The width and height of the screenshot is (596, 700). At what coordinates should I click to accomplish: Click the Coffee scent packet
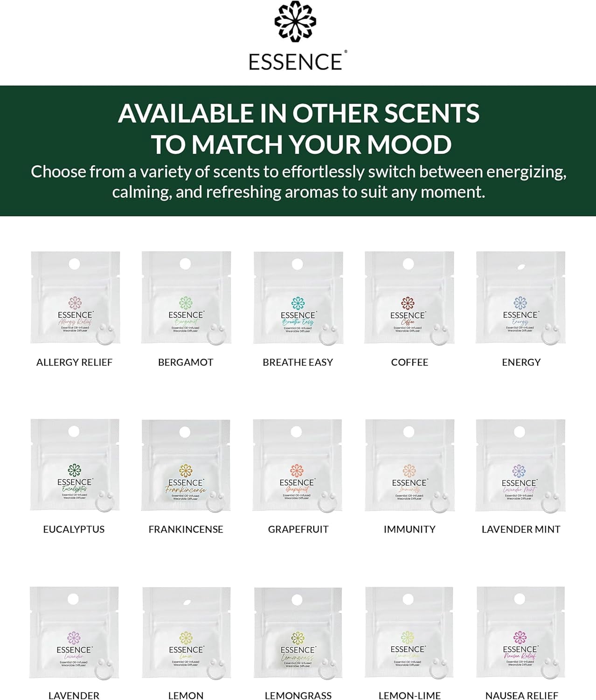click(409, 298)
